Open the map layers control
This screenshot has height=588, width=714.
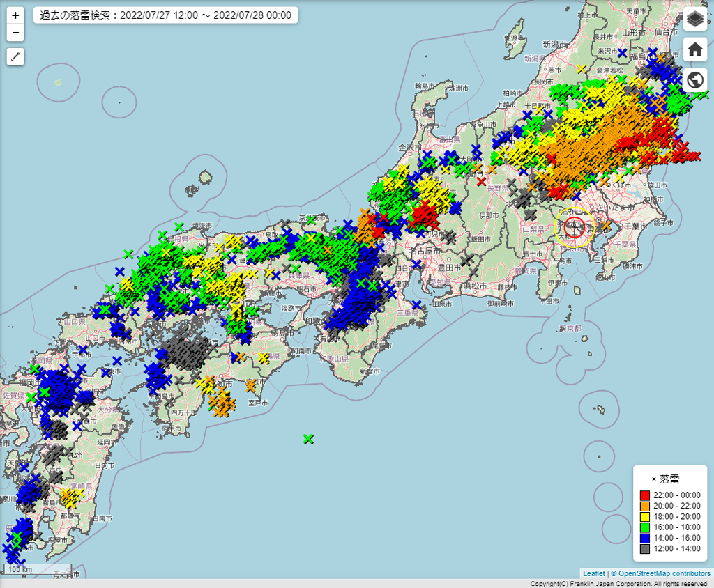[x=694, y=20]
